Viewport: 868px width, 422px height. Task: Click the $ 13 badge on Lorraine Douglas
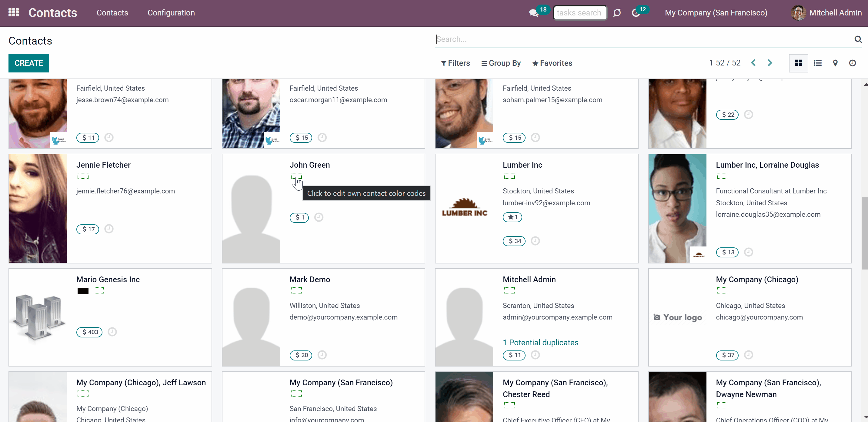tap(727, 253)
